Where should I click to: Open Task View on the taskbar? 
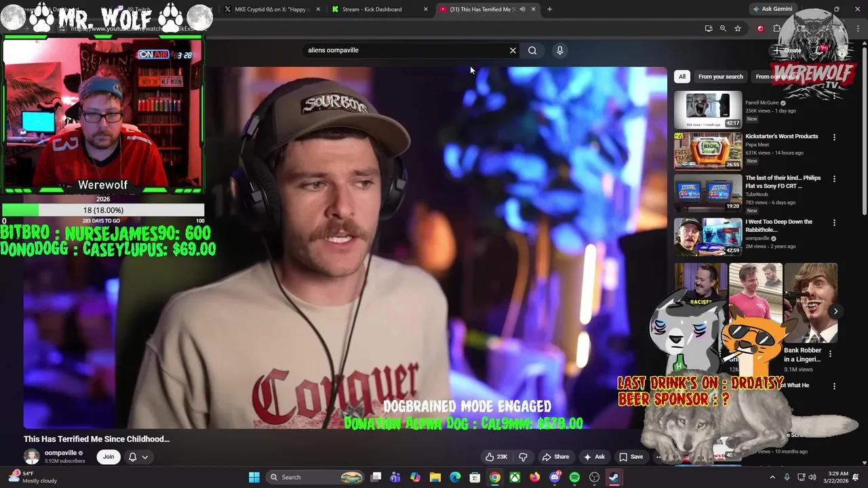pos(376,477)
